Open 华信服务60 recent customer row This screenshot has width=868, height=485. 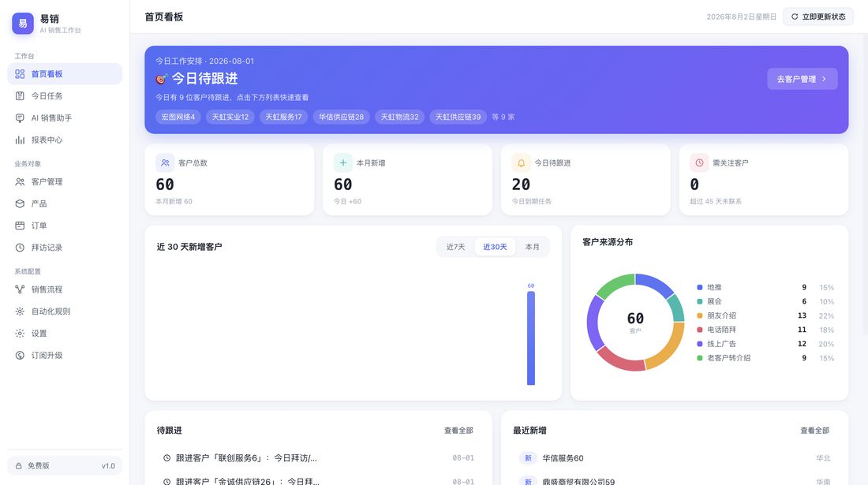pyautogui.click(x=674, y=458)
